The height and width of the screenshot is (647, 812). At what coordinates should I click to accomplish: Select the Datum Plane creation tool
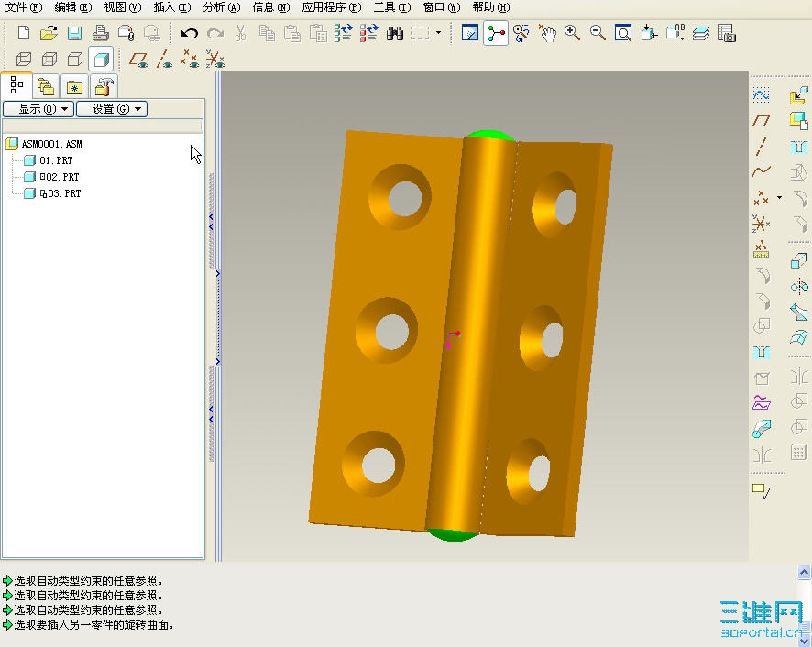(761, 121)
